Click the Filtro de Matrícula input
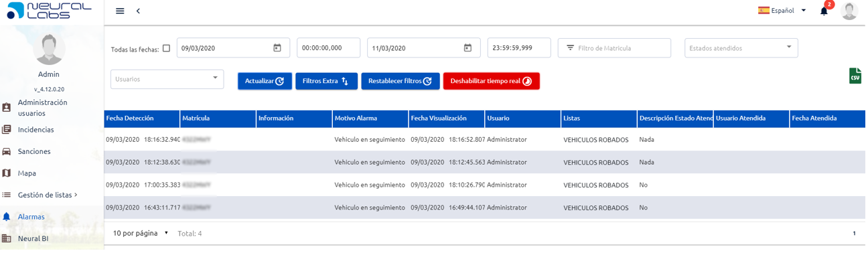 (614, 48)
